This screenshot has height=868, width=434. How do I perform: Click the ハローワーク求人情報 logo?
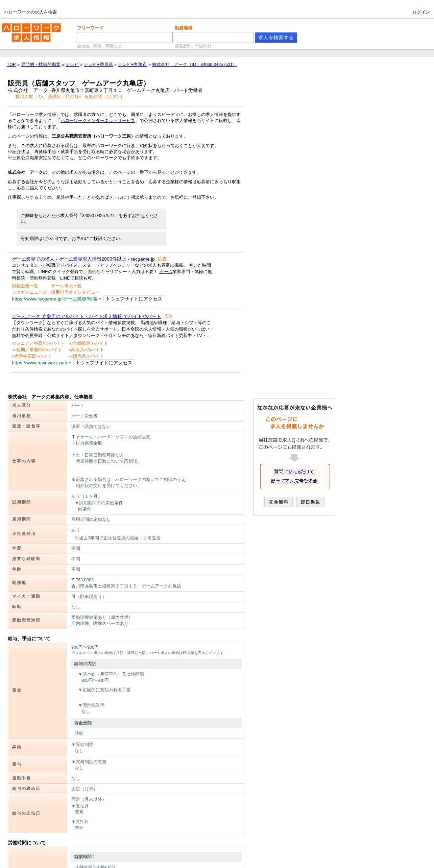31,32
